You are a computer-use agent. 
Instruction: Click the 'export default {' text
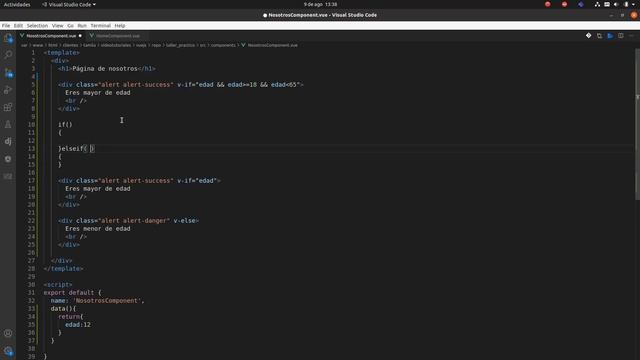(73, 293)
